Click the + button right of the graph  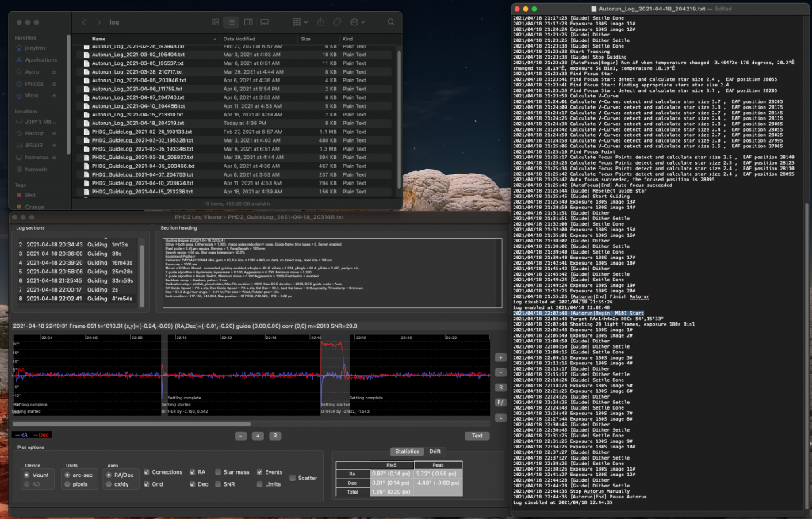point(500,357)
